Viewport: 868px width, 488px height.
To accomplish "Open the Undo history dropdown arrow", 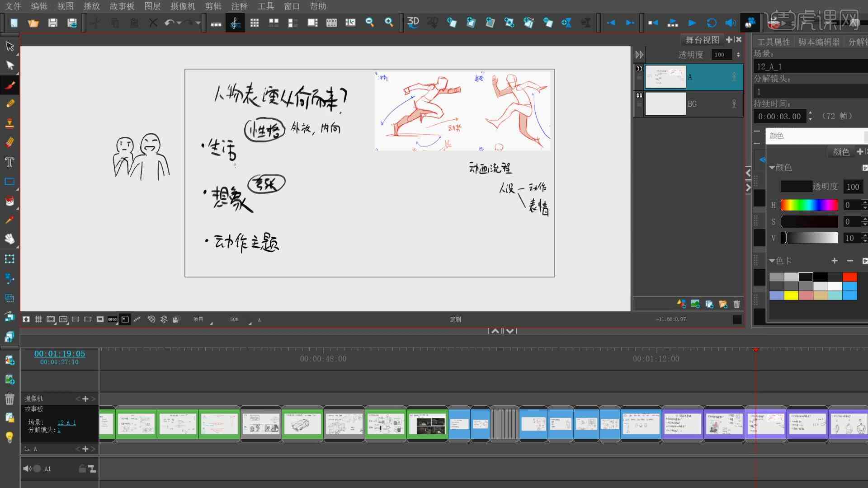I will tap(179, 23).
